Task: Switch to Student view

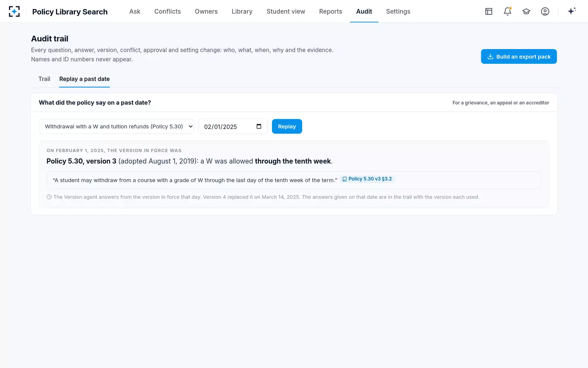Action: pyautogui.click(x=286, y=11)
